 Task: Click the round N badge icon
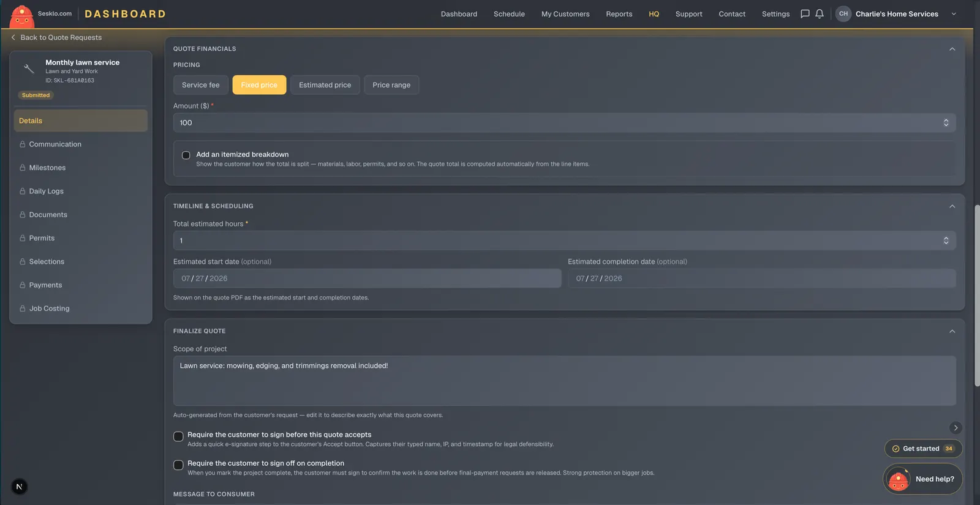(19, 487)
